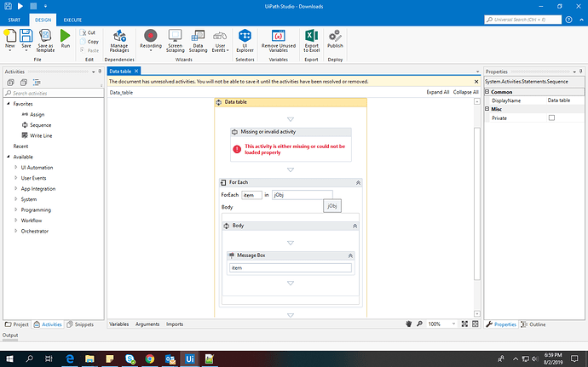Image resolution: width=588 pixels, height=367 pixels.
Task: Expand the Programming category
Action: tap(15, 209)
